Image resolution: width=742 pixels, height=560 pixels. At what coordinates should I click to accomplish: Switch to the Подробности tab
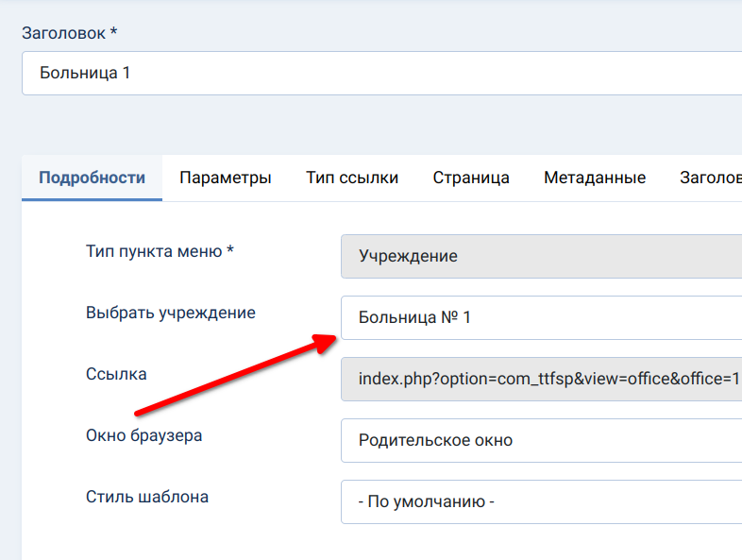coord(92,178)
